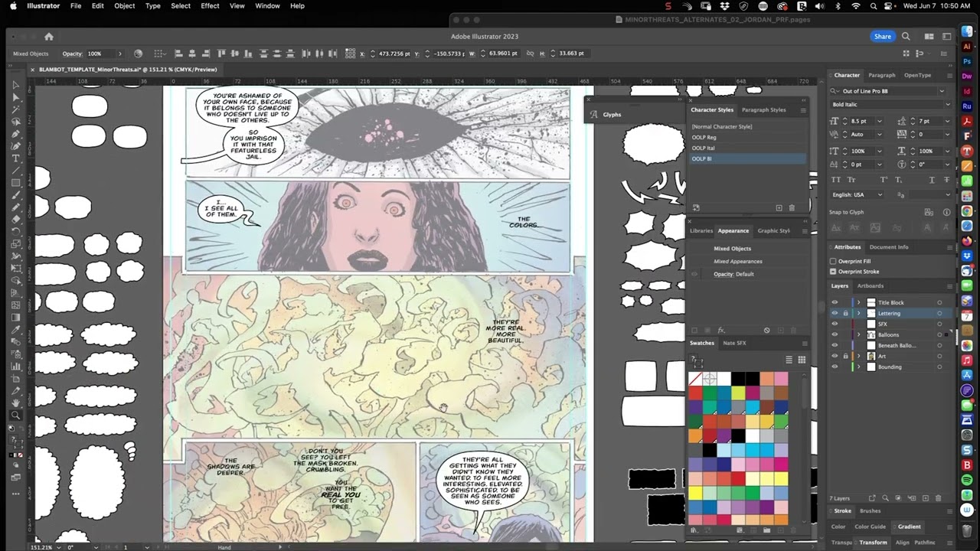The height and width of the screenshot is (551, 980).
Task: Switch swatches to thumbnail grid view
Action: coord(802,360)
